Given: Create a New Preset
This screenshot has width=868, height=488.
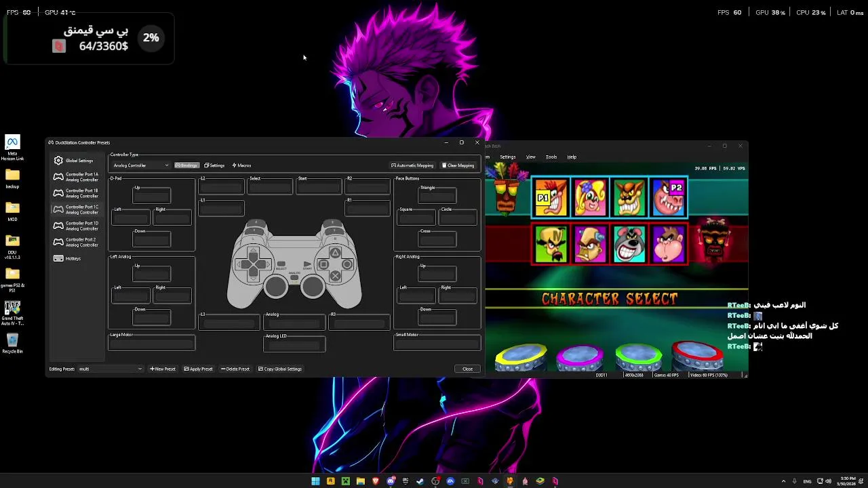Looking at the screenshot, I should (163, 369).
